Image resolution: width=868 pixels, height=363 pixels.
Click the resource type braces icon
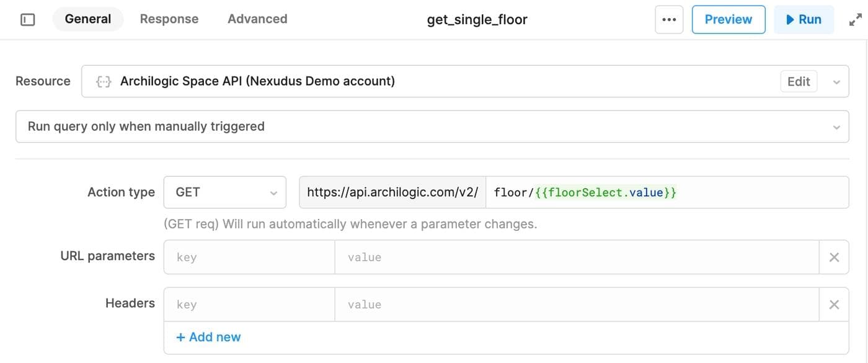(103, 81)
